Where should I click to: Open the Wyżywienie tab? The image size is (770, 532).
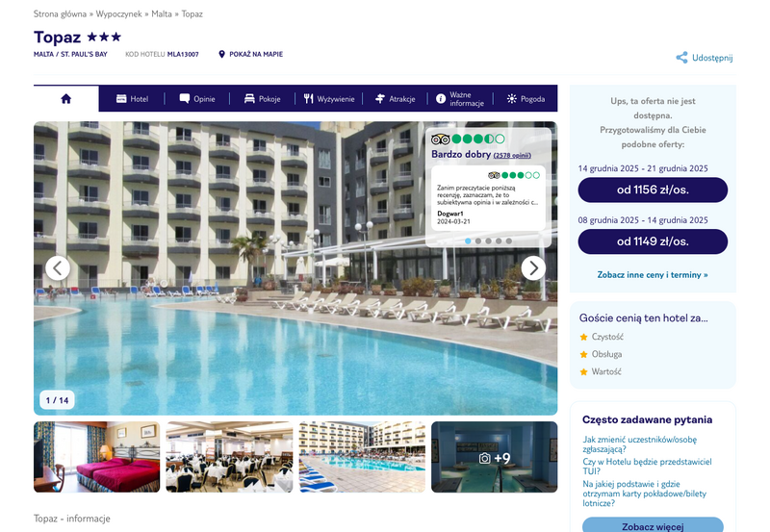click(x=328, y=99)
